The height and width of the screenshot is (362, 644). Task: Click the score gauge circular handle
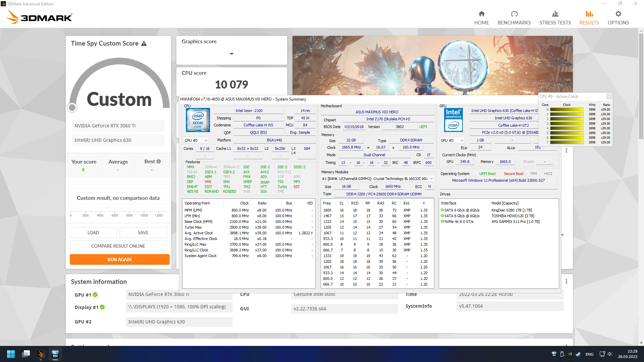point(72,108)
